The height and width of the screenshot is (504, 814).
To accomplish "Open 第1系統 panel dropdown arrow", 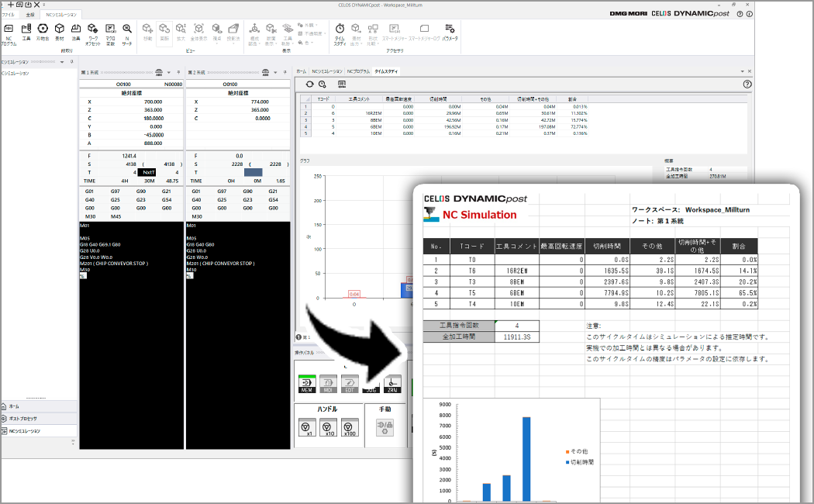I will pyautogui.click(x=169, y=73).
